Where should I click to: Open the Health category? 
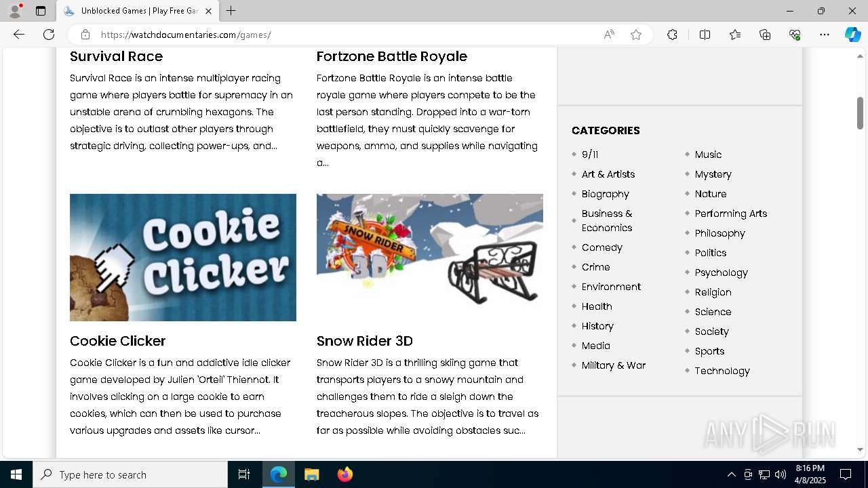(597, 306)
